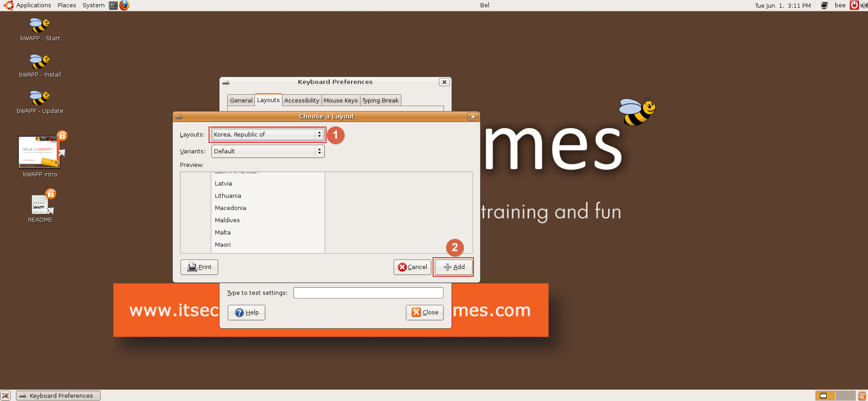Select Macedonia in the layout list
868x401 pixels.
click(268, 208)
